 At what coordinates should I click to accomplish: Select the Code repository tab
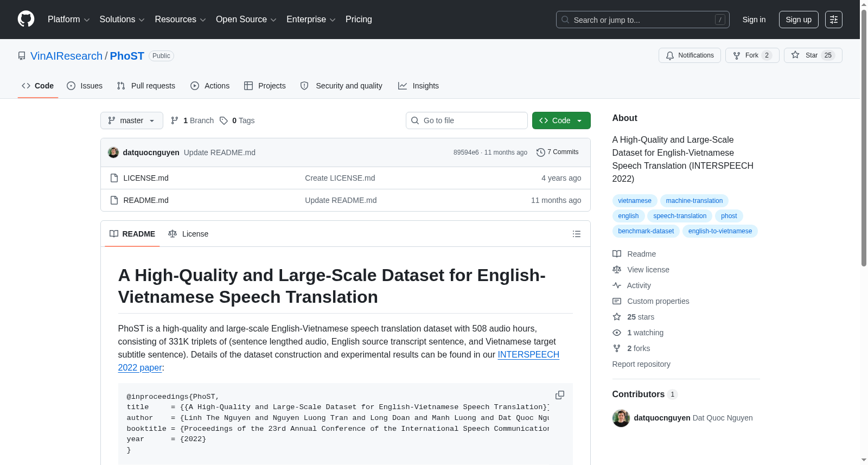click(38, 86)
